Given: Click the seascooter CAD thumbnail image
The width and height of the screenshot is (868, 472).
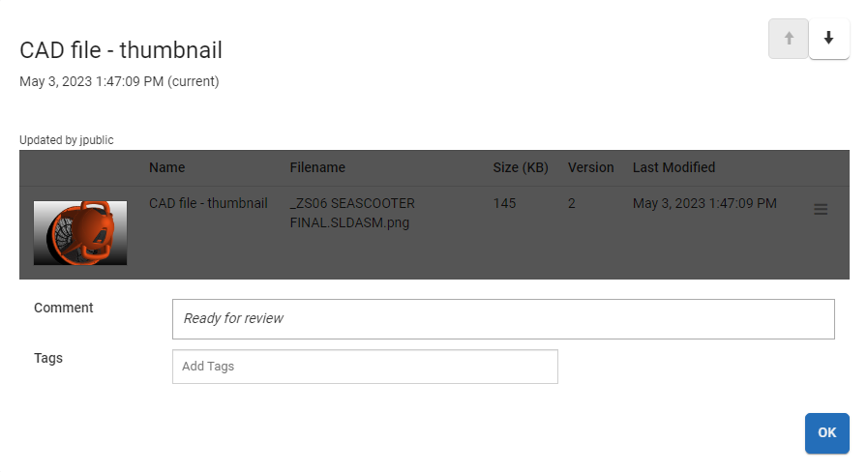Looking at the screenshot, I should (x=80, y=233).
